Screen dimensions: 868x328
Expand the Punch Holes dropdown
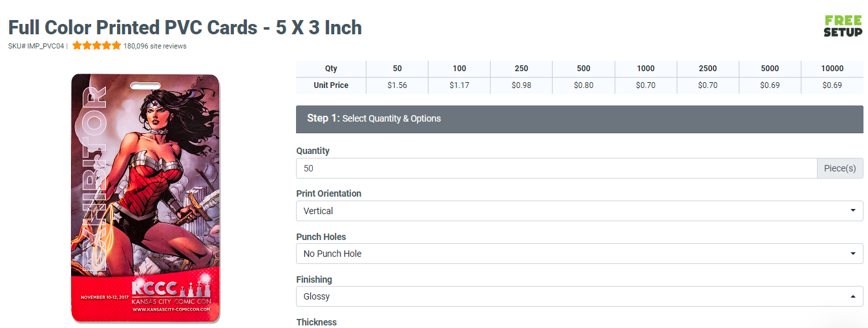tap(579, 254)
